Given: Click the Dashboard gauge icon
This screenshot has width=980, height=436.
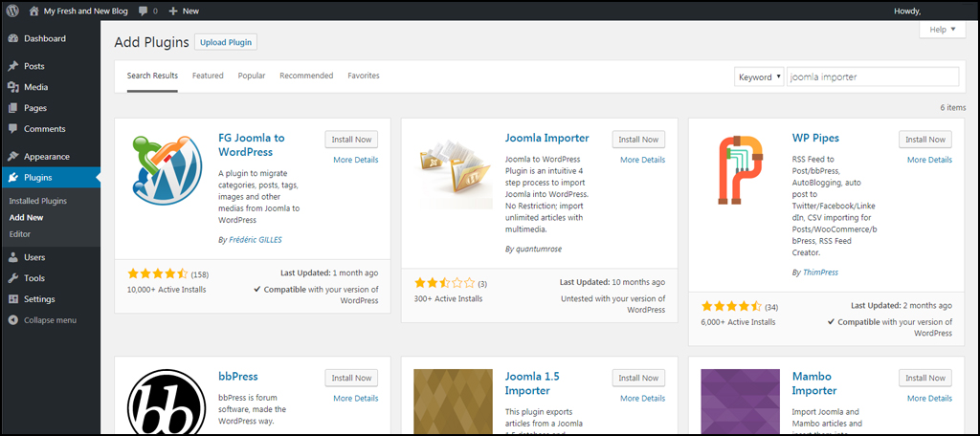Looking at the screenshot, I should pyautogui.click(x=13, y=39).
